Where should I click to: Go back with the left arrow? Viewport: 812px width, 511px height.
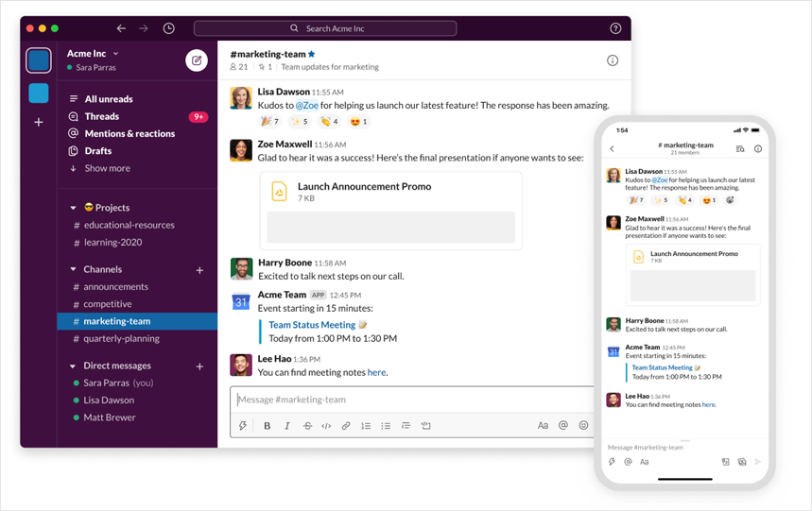(x=121, y=28)
